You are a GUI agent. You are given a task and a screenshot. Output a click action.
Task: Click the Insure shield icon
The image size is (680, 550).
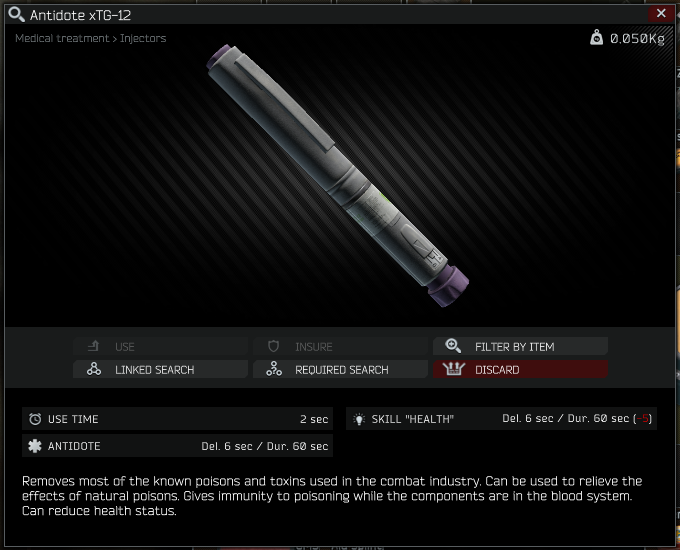[273, 346]
